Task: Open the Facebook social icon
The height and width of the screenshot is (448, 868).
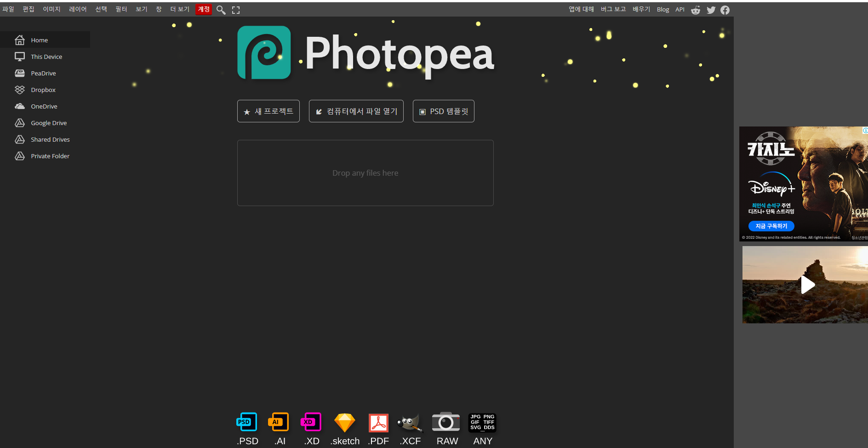Action: [x=725, y=10]
